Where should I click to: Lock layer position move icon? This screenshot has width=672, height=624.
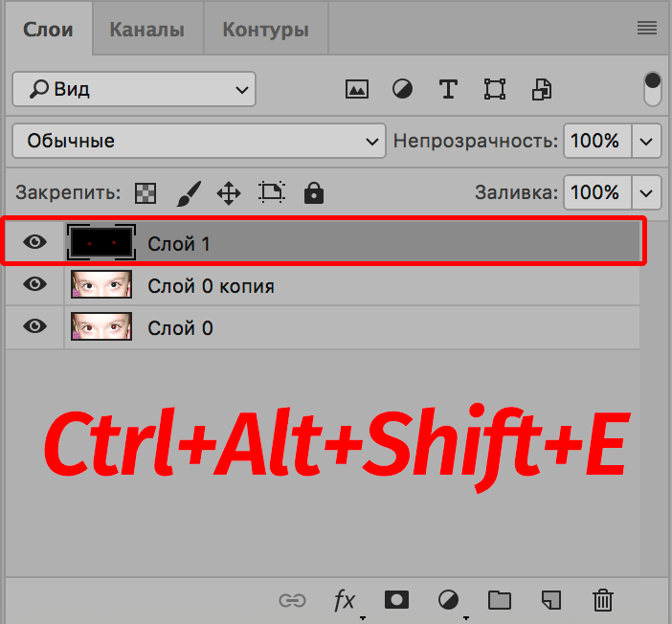[x=229, y=193]
